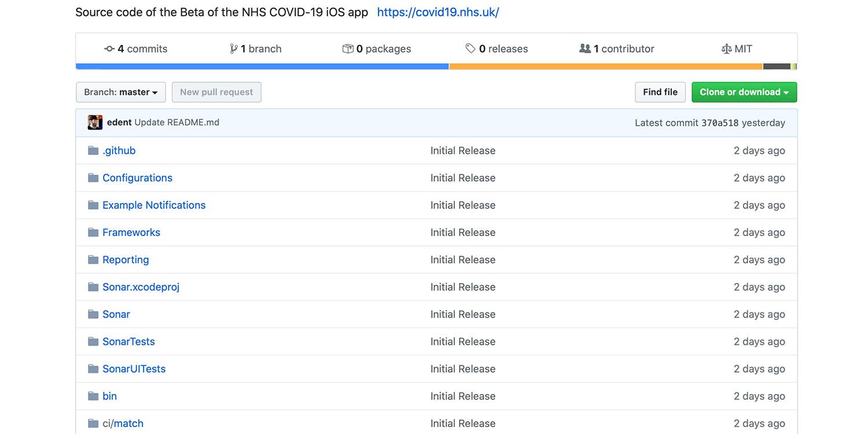The height and width of the screenshot is (434, 868).
Task: Click Initial Release commit for SonarTests
Action: tap(463, 341)
